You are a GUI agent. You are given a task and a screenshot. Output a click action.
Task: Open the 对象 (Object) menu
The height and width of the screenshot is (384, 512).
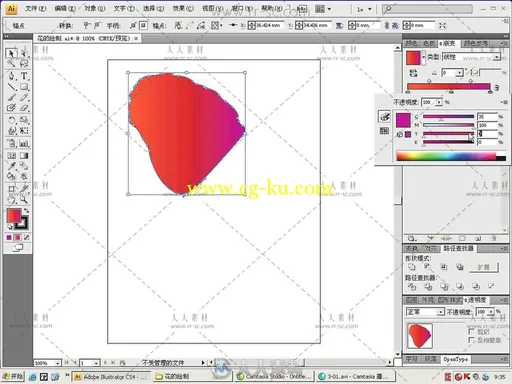click(x=95, y=9)
